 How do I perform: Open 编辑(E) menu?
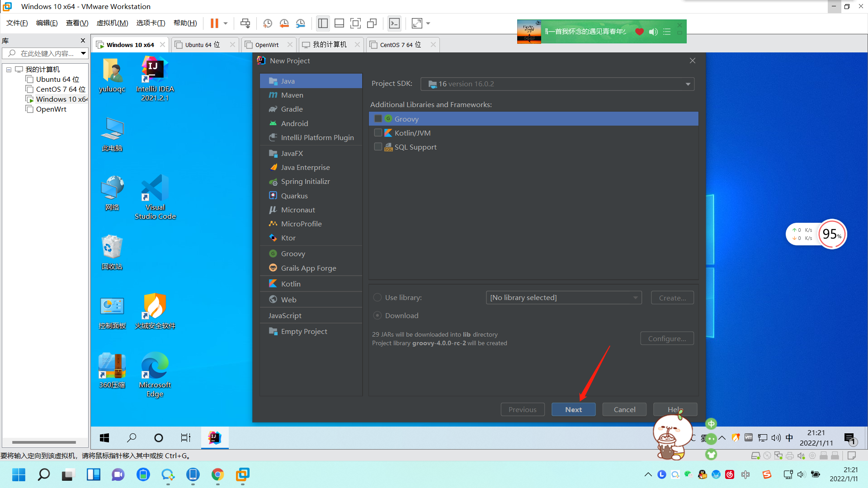pyautogui.click(x=47, y=23)
